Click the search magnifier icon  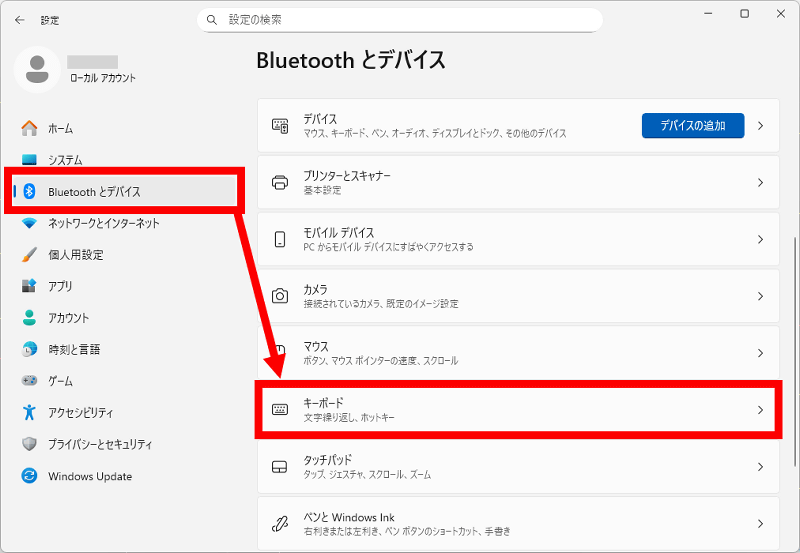point(211,20)
